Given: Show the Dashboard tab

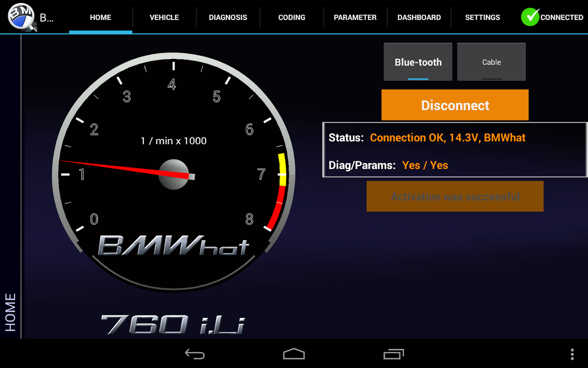Looking at the screenshot, I should [419, 18].
